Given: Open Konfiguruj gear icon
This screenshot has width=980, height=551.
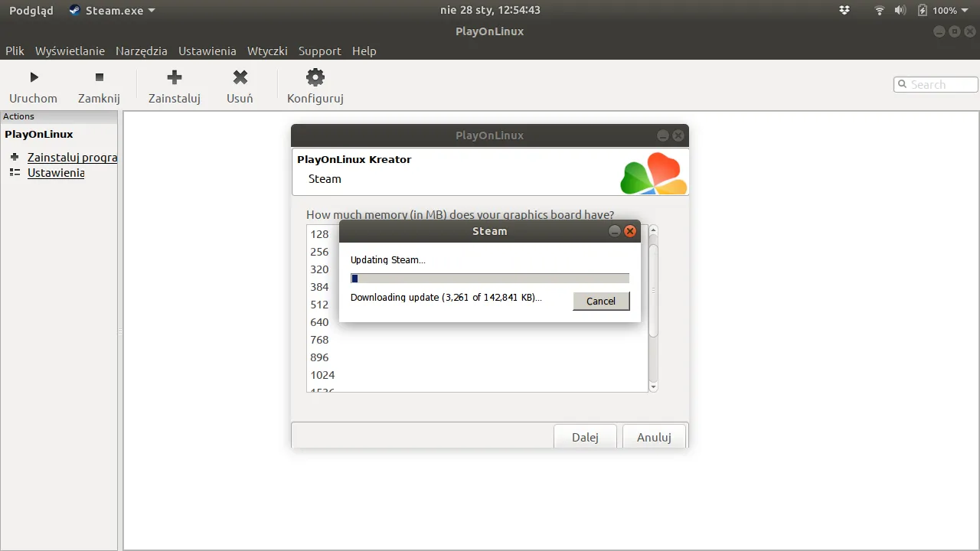Looking at the screenshot, I should [315, 77].
